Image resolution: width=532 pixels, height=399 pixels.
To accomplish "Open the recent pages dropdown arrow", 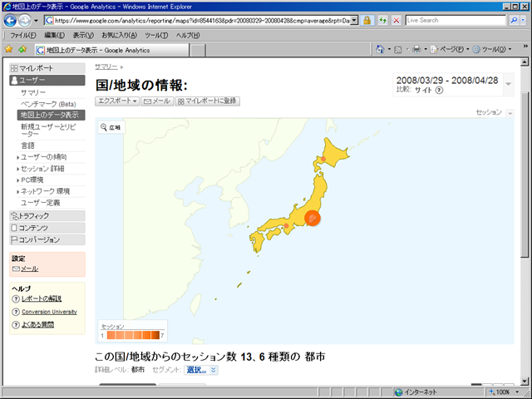I will [x=36, y=21].
